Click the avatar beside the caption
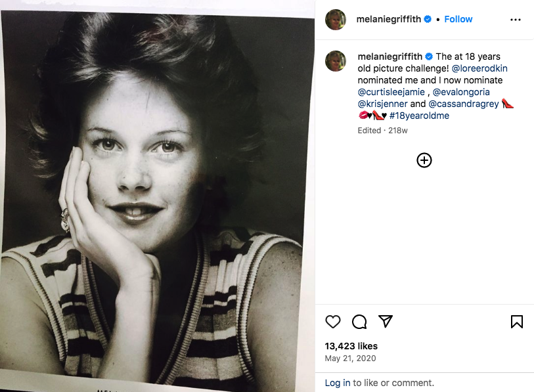 tap(336, 60)
